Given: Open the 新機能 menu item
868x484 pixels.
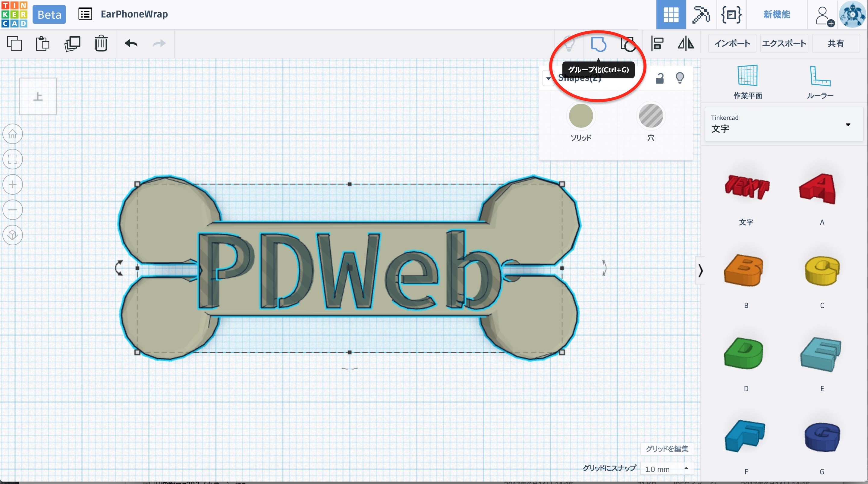Looking at the screenshot, I should (x=776, y=14).
